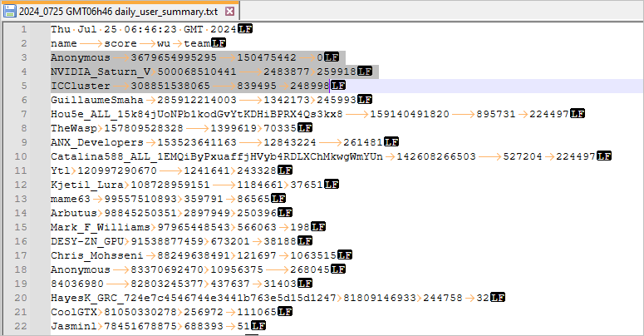The width and height of the screenshot is (644, 336).
Task: Click the CoolGTX username
Action: coord(71,312)
